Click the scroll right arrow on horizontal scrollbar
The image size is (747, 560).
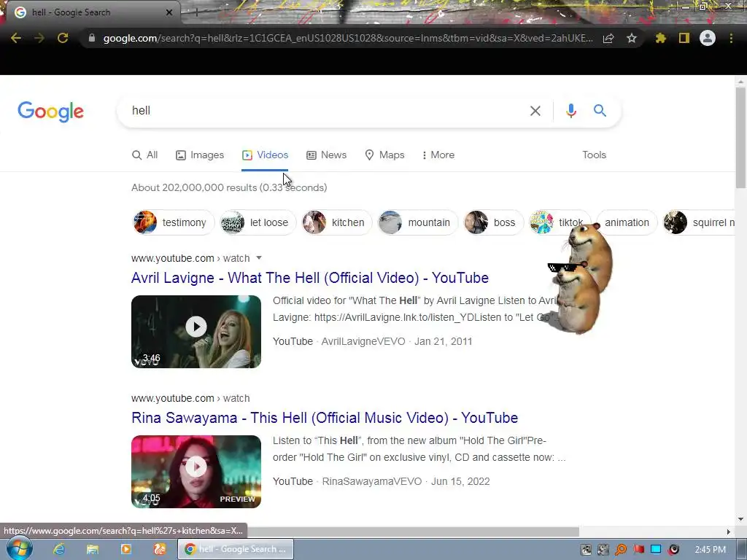[x=728, y=532]
